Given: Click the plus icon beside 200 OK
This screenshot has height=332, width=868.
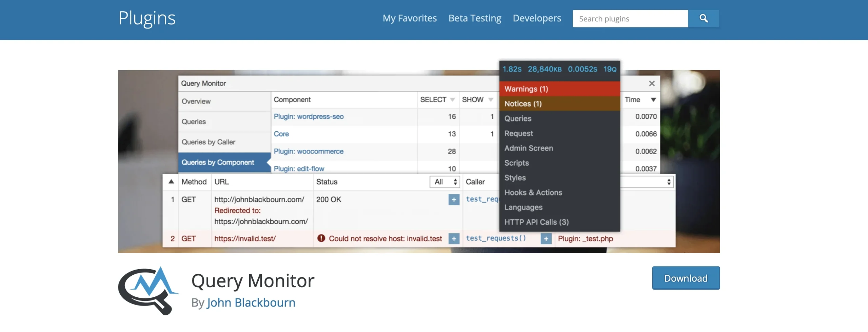Looking at the screenshot, I should (x=454, y=200).
